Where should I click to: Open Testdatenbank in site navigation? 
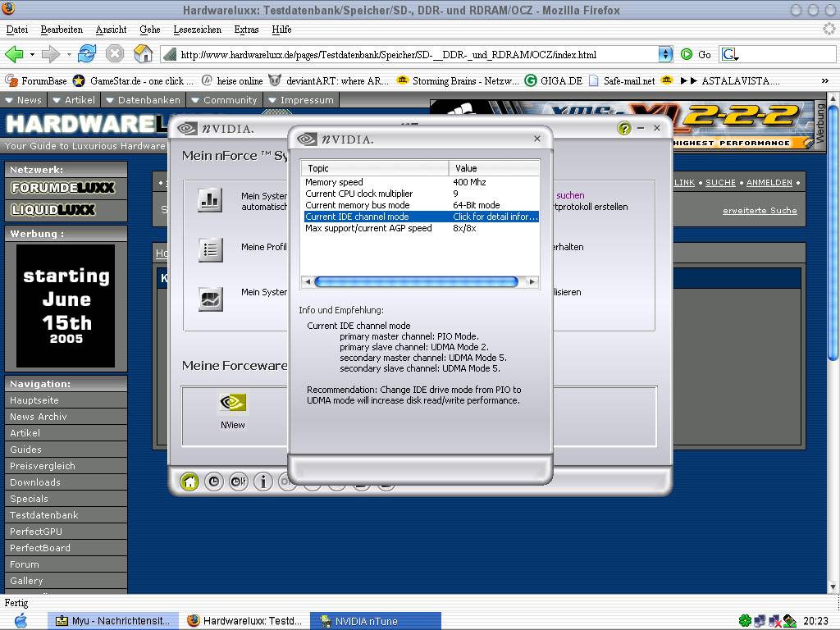pyautogui.click(x=66, y=515)
